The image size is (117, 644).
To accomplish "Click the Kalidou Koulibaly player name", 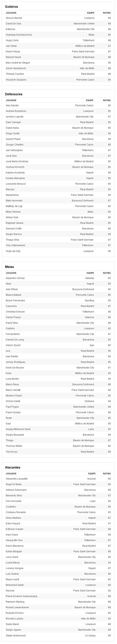I will tap(15, 173).
